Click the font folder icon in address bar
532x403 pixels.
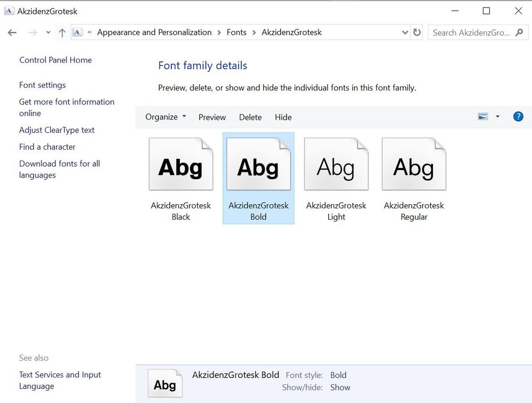(77, 33)
